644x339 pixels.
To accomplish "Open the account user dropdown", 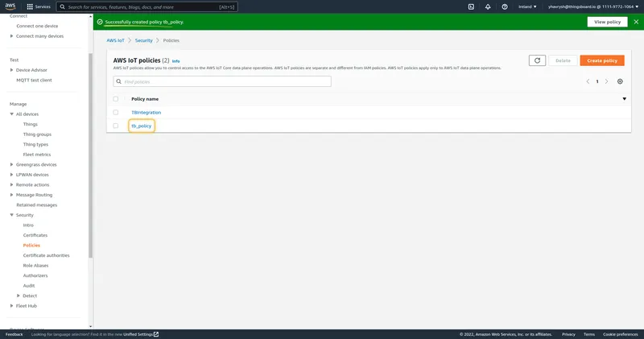I will point(593,6).
